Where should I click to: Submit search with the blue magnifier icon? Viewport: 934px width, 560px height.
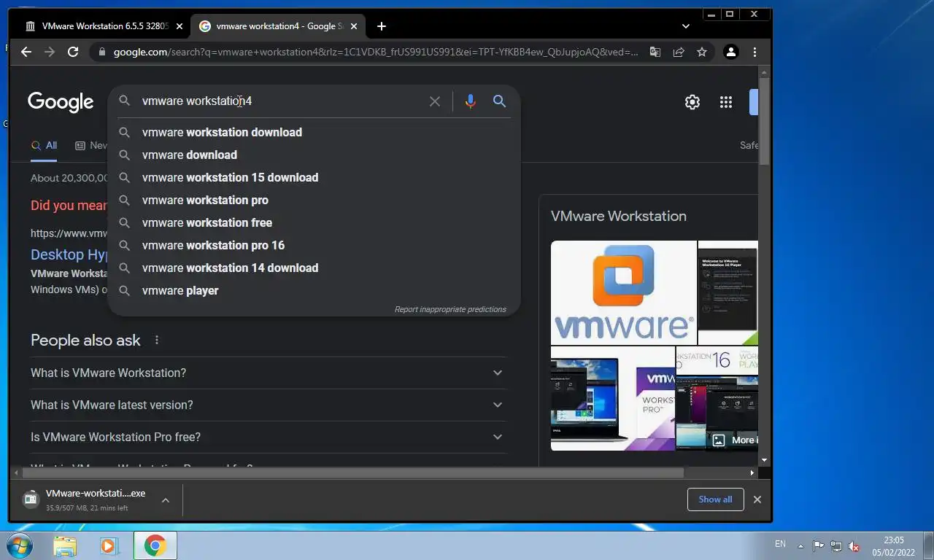pyautogui.click(x=499, y=101)
